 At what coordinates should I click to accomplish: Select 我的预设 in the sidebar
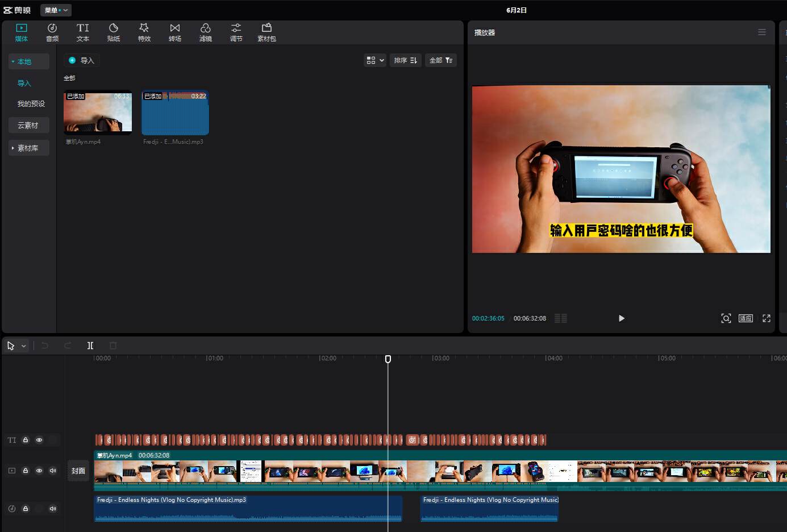(31, 104)
